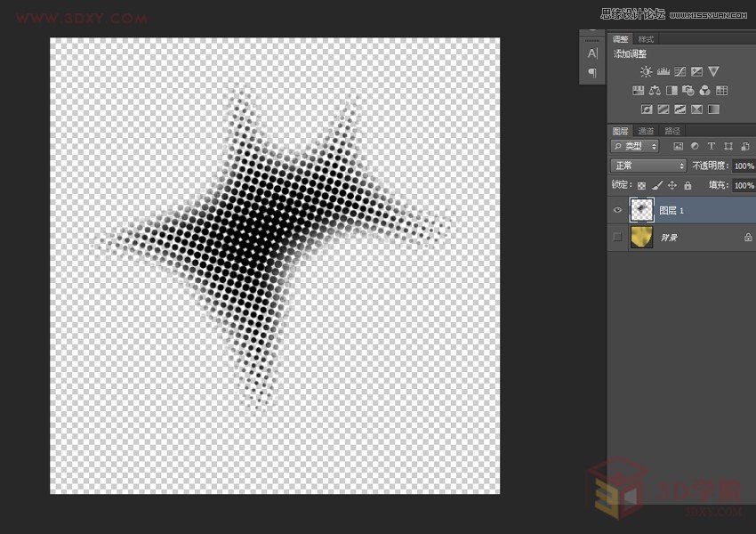
Task: Switch to the 调整 tab
Action: pyautogui.click(x=621, y=39)
